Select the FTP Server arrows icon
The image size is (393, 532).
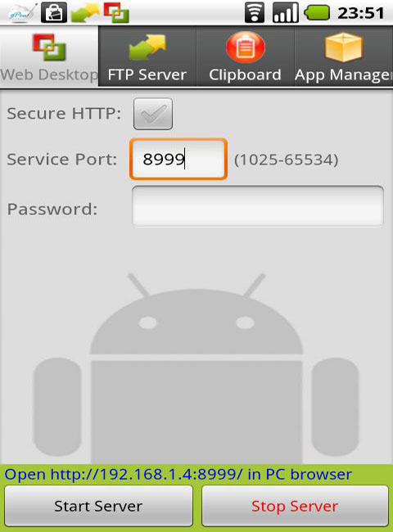click(x=147, y=47)
